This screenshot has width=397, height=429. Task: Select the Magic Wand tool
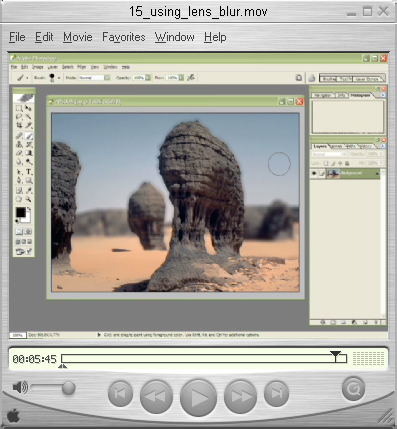pos(29,117)
